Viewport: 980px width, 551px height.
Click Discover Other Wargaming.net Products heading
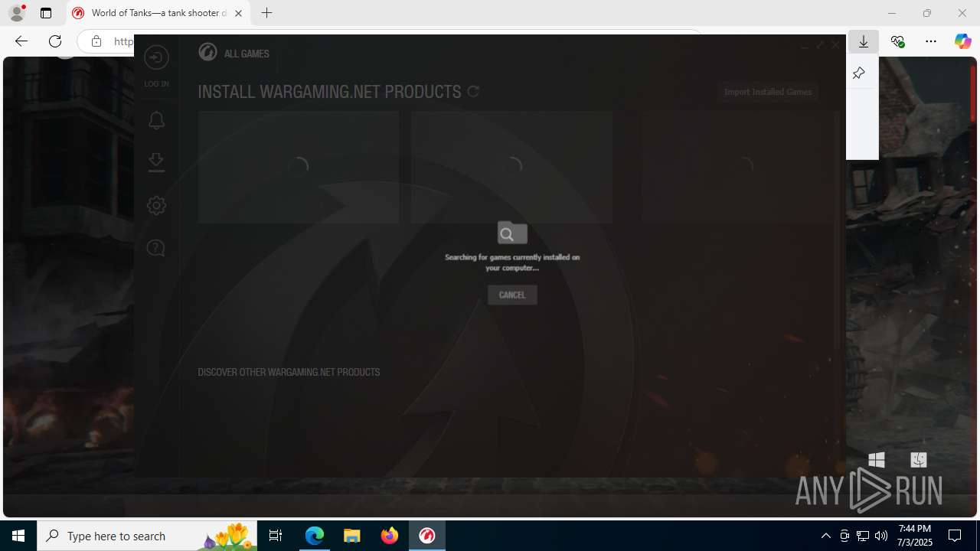pos(289,372)
